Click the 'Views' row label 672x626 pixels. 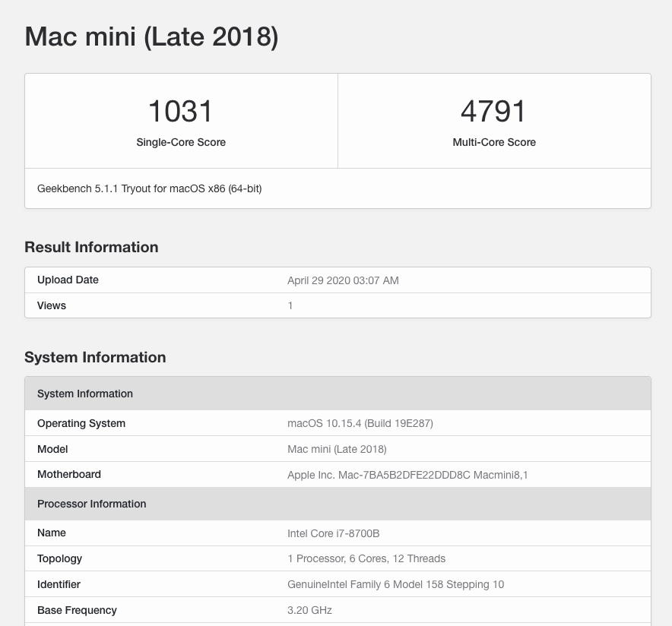[x=52, y=305]
